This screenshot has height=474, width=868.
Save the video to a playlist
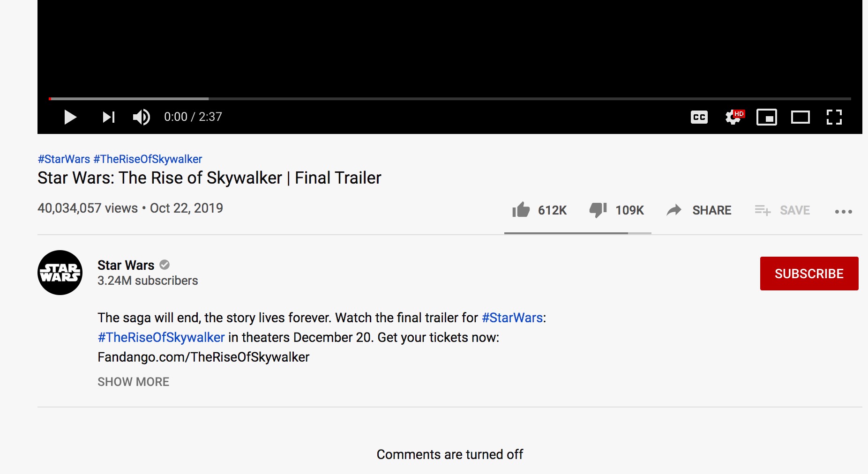coord(782,210)
